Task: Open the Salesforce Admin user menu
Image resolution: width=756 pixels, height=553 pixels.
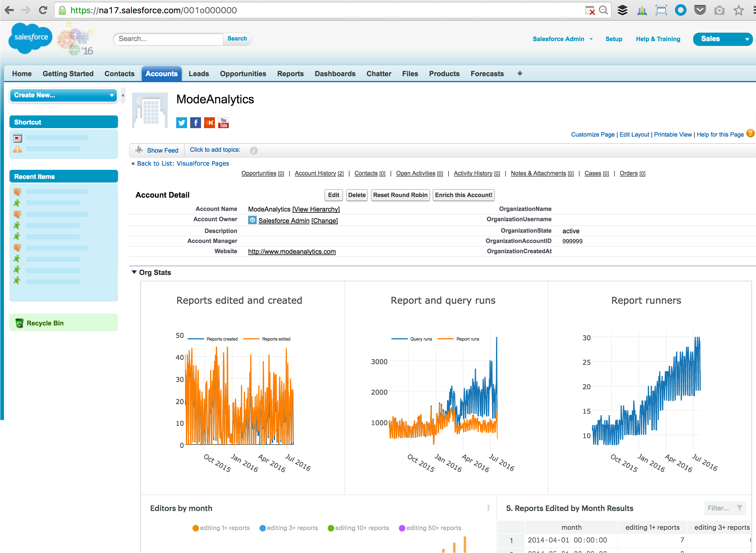Action: [x=563, y=39]
